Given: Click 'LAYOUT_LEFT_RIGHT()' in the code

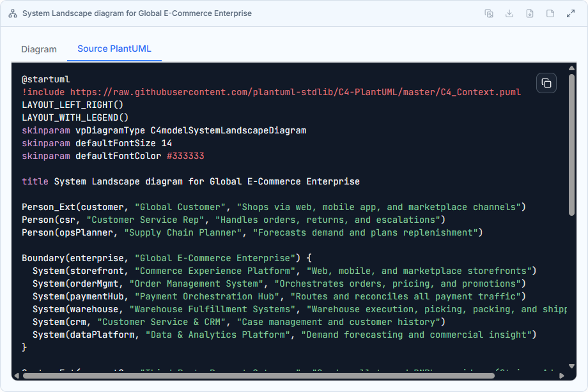Looking at the screenshot, I should (x=72, y=105).
